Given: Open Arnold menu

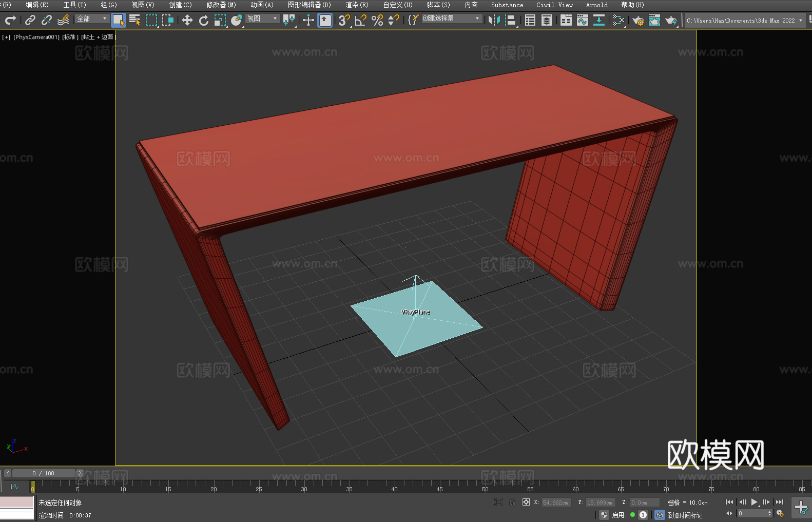Looking at the screenshot, I should click(x=597, y=5).
